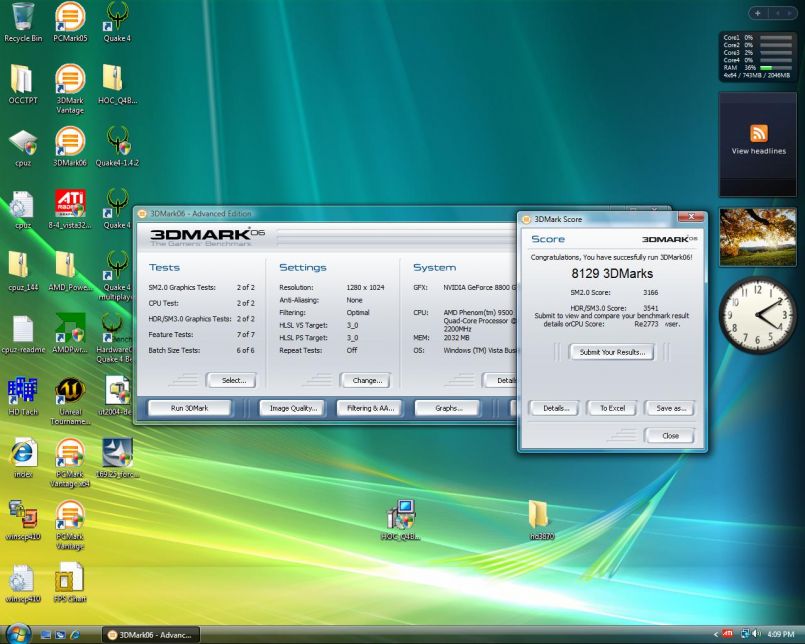The width and height of the screenshot is (805, 644).
Task: Export score with To Excel button
Action: pyautogui.click(x=612, y=408)
